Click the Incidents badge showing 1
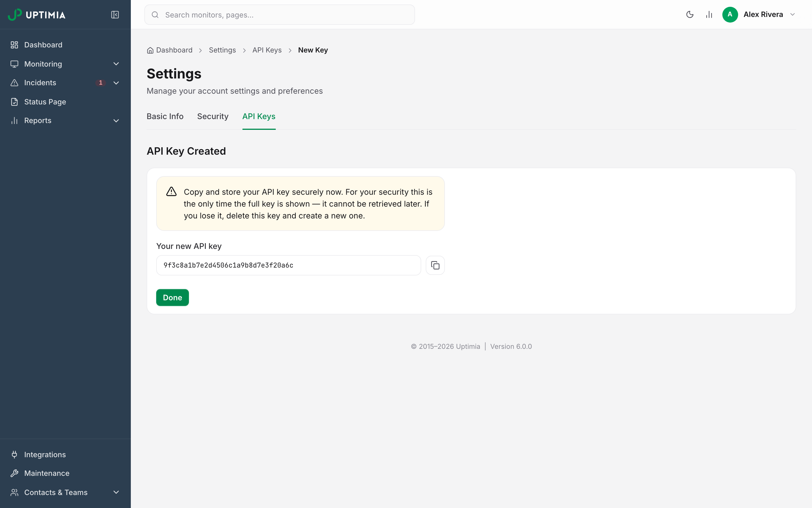The height and width of the screenshot is (508, 812). pyautogui.click(x=101, y=83)
